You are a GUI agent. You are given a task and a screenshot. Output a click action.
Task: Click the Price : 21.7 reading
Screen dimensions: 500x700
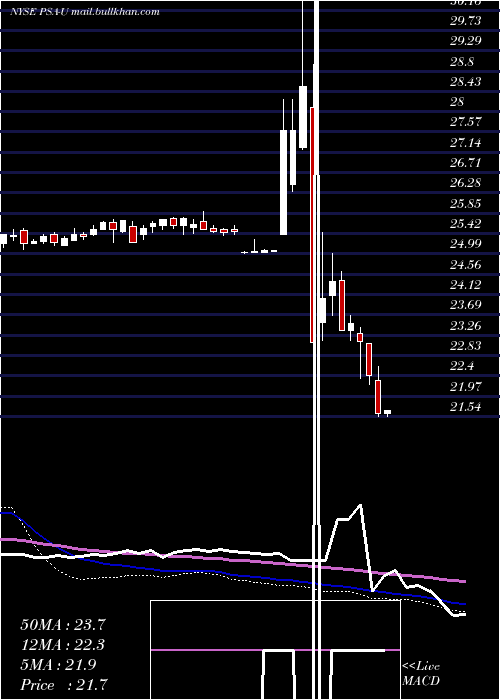[x=64, y=685]
